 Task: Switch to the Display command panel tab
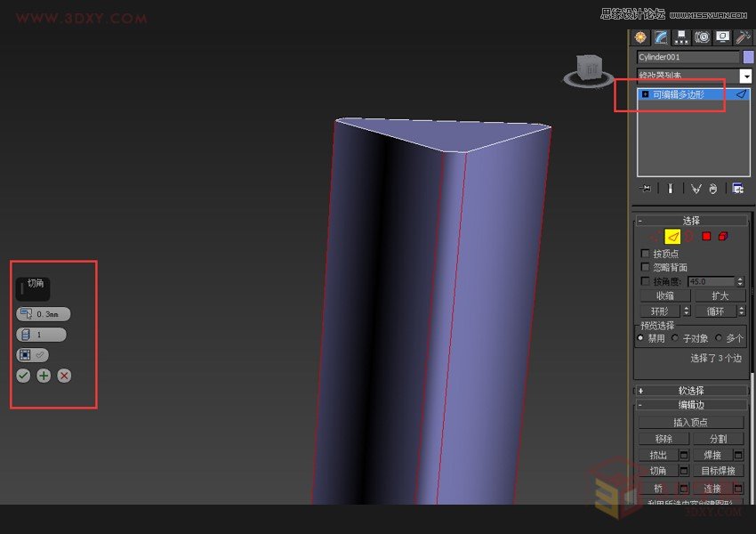click(722, 36)
